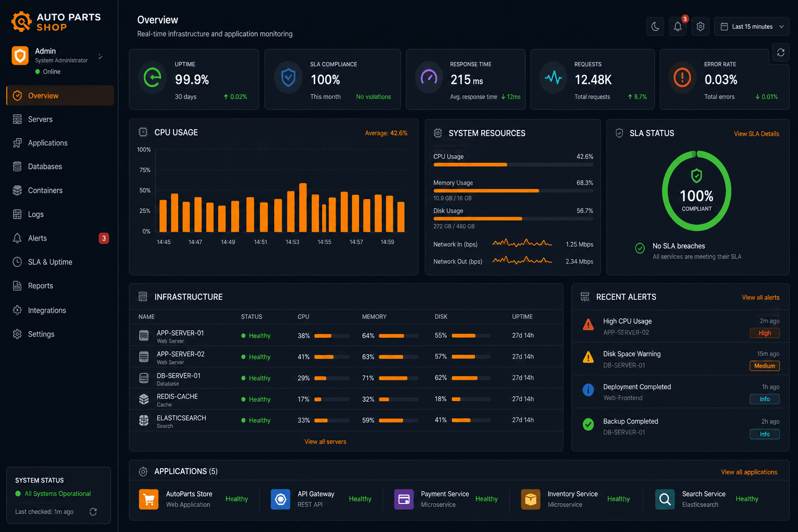
Task: Open the Payment Service card icon
Action: [x=404, y=499]
